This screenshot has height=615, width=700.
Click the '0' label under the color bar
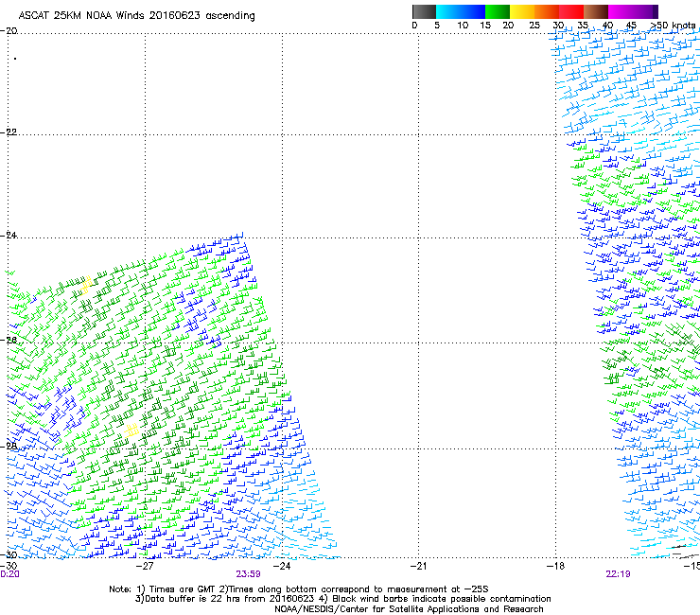click(x=414, y=26)
